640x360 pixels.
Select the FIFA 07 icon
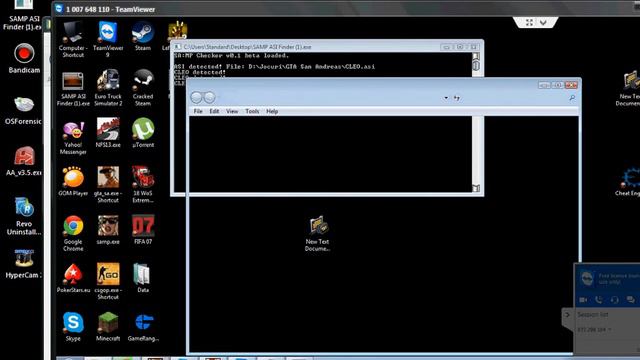[x=143, y=230]
